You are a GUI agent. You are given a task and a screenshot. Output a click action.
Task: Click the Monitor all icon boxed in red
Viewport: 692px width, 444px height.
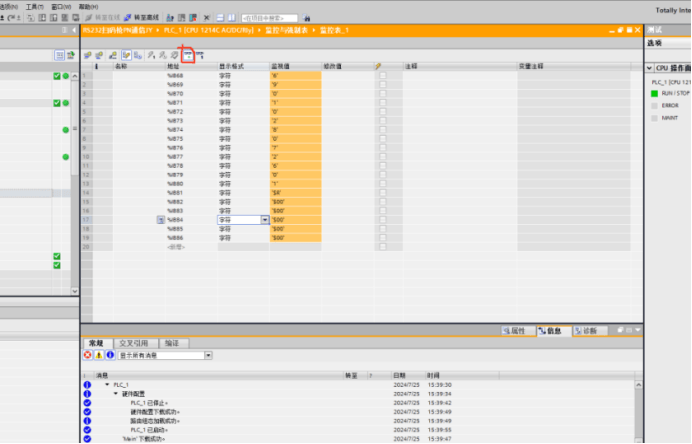tap(188, 55)
